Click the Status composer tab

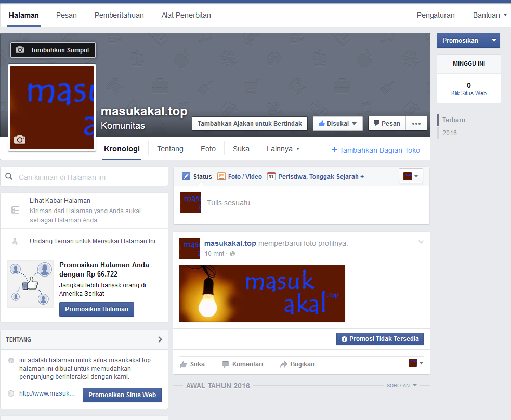point(197,176)
